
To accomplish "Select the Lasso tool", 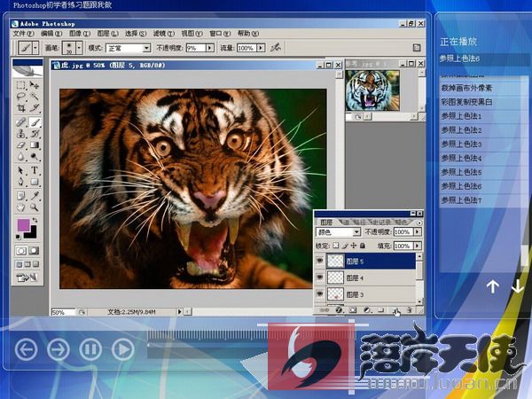I will click(21, 97).
